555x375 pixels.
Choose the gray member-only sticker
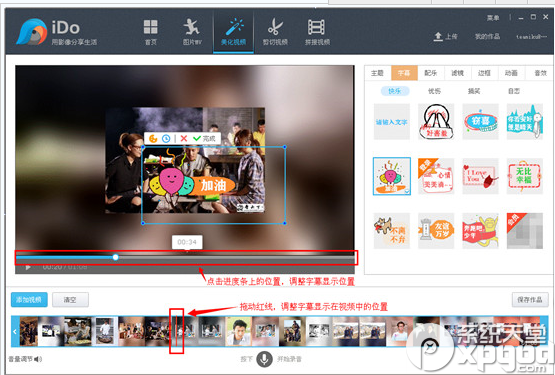tap(525, 231)
